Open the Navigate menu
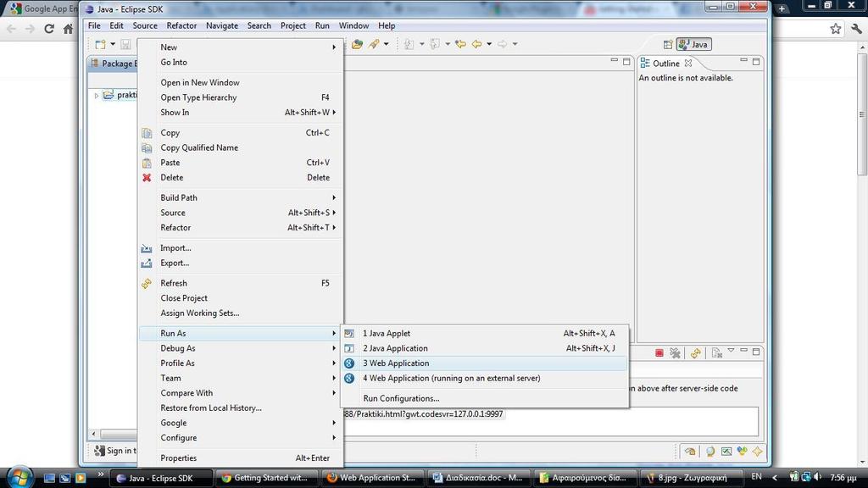The width and height of the screenshot is (868, 488). tap(222, 25)
